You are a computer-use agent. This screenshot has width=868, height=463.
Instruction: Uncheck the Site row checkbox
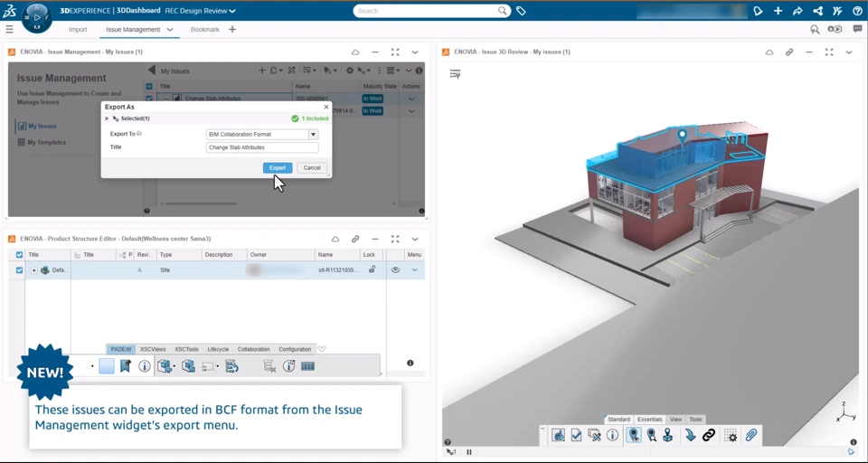(x=19, y=269)
